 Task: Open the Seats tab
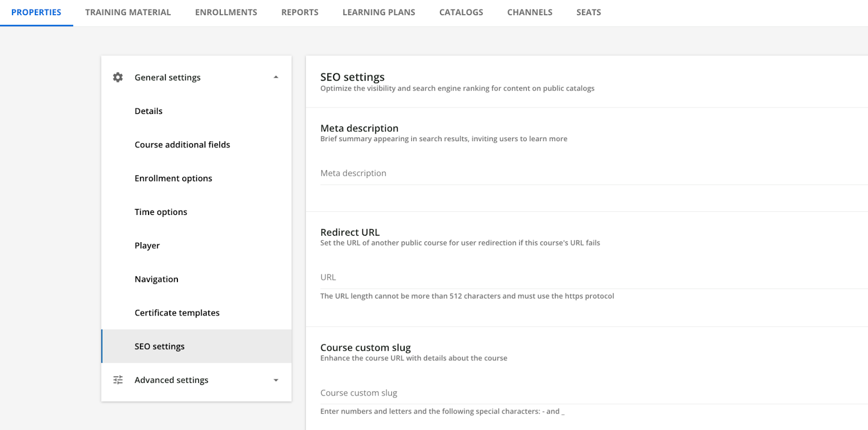(x=589, y=12)
